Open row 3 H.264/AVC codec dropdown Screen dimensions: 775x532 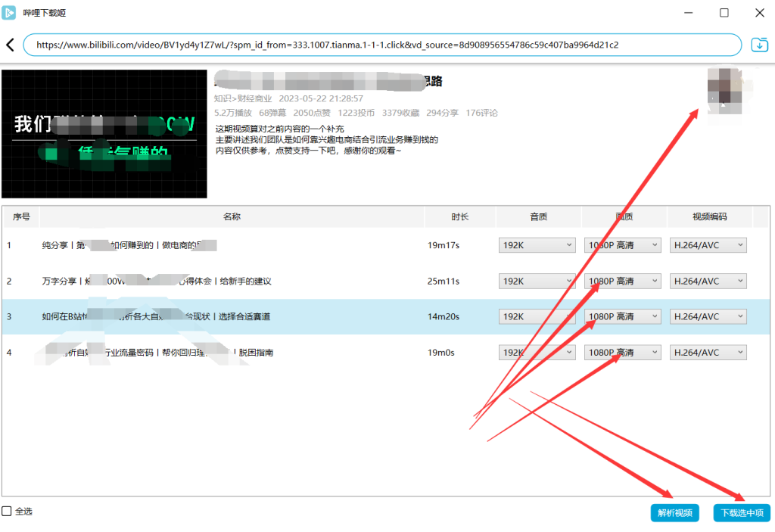(x=708, y=317)
